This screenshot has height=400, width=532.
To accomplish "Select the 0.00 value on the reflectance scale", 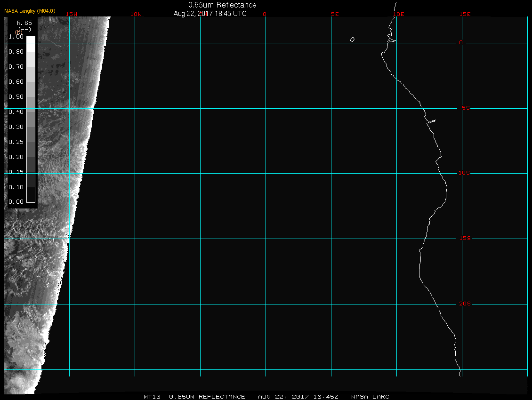I will point(16,202).
